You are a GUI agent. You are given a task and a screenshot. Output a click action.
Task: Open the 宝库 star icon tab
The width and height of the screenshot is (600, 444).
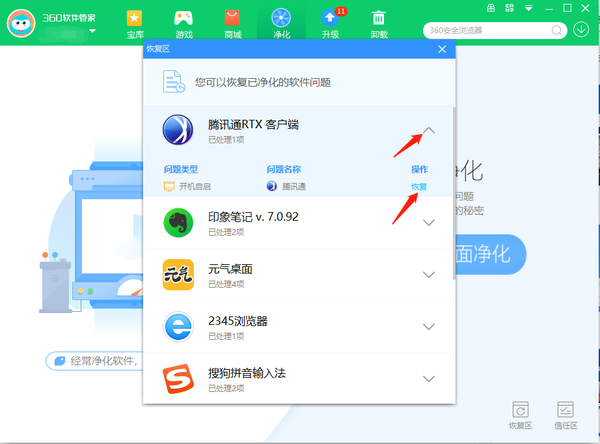click(x=134, y=22)
